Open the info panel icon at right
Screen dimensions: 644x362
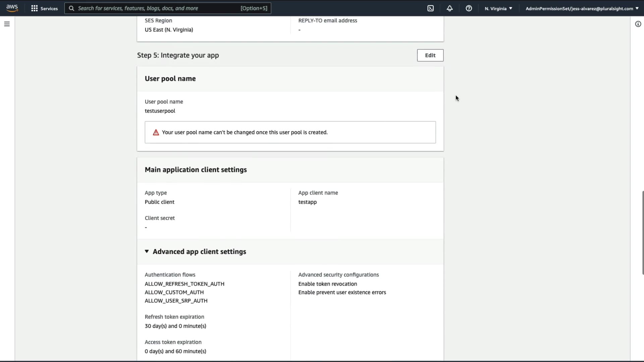pyautogui.click(x=638, y=24)
